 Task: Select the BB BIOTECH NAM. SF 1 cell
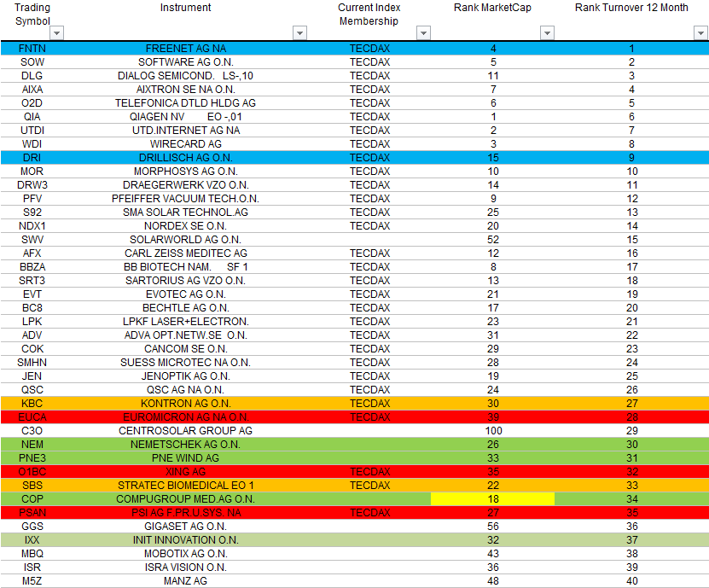tap(186, 267)
